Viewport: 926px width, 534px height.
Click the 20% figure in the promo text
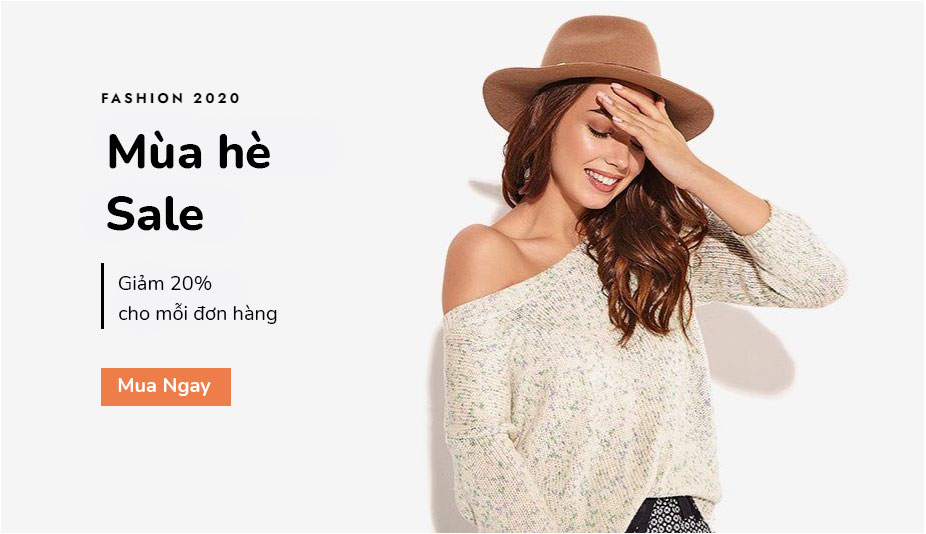191,284
